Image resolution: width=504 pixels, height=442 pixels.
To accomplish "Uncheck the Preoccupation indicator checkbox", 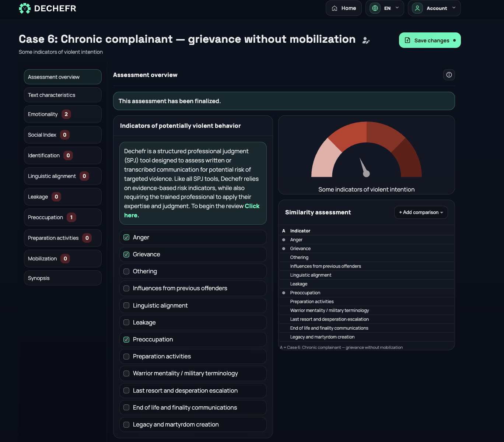I will (x=126, y=340).
